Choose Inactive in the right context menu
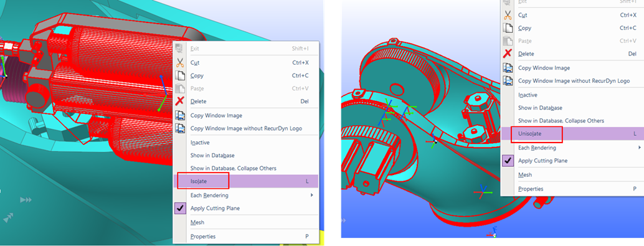The width and height of the screenshot is (644, 246). (x=528, y=95)
